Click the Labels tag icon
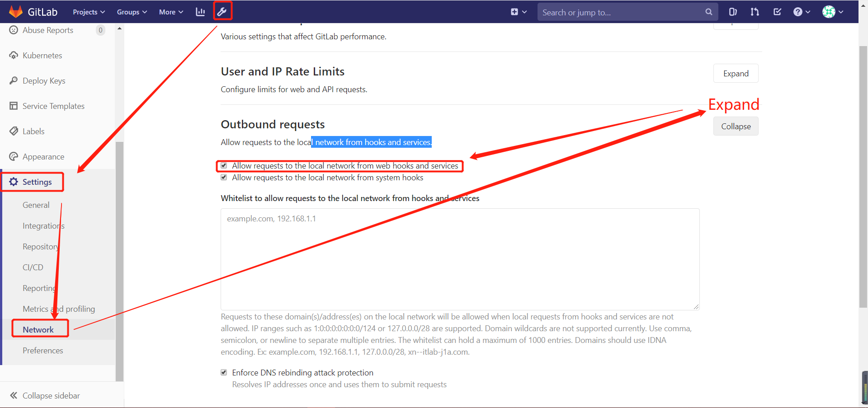Screen dimensions: 868x408 [x=14, y=131]
